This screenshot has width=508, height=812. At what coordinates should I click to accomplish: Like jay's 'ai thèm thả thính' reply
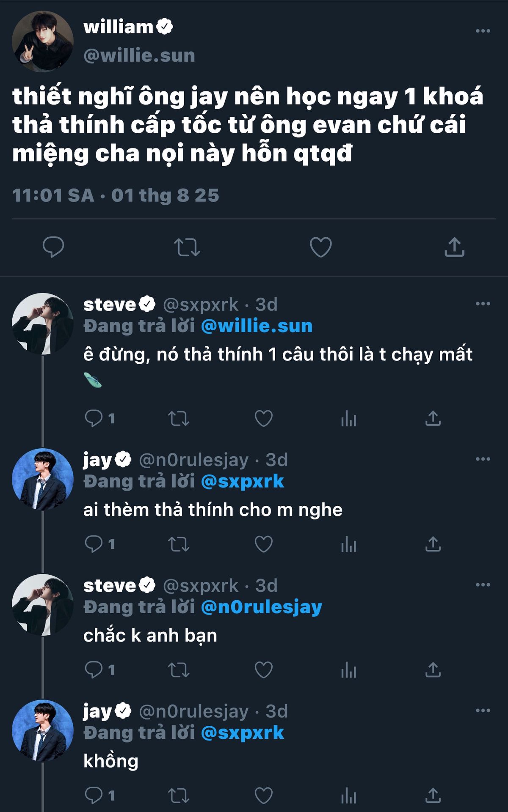tap(263, 544)
